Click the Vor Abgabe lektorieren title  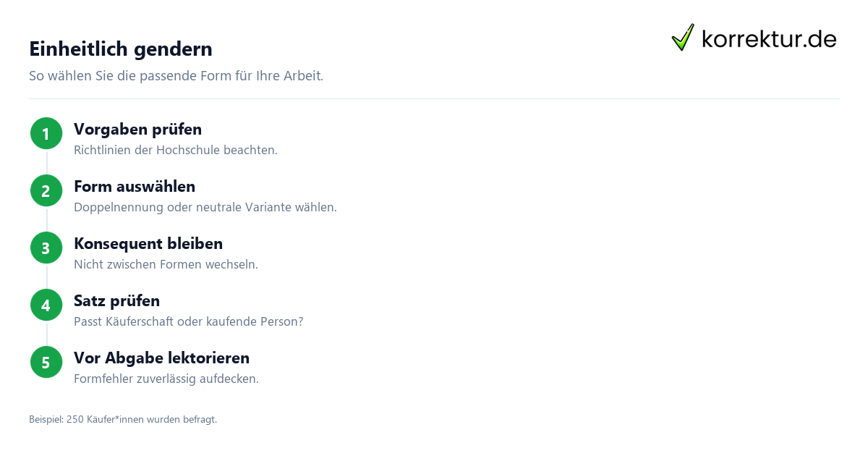point(161,358)
